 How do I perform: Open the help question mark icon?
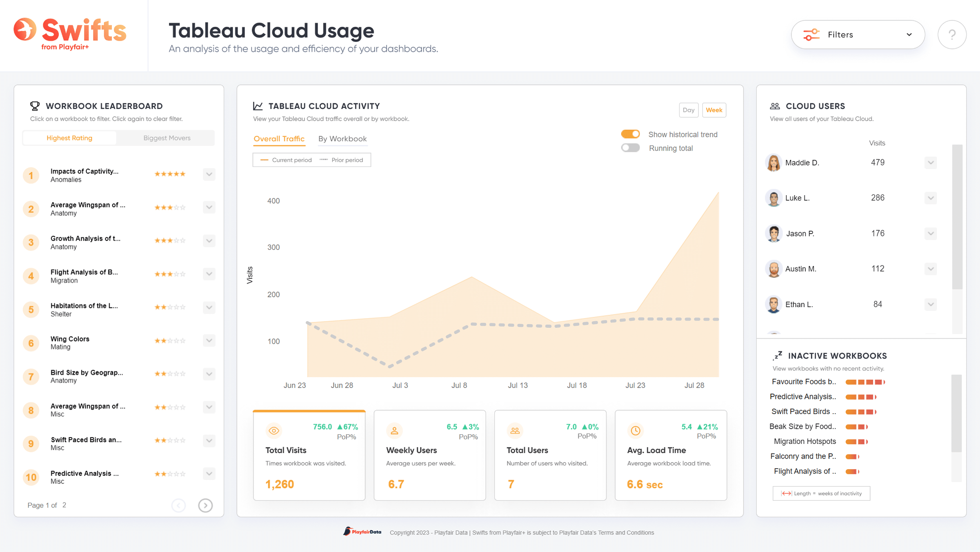pos(952,35)
